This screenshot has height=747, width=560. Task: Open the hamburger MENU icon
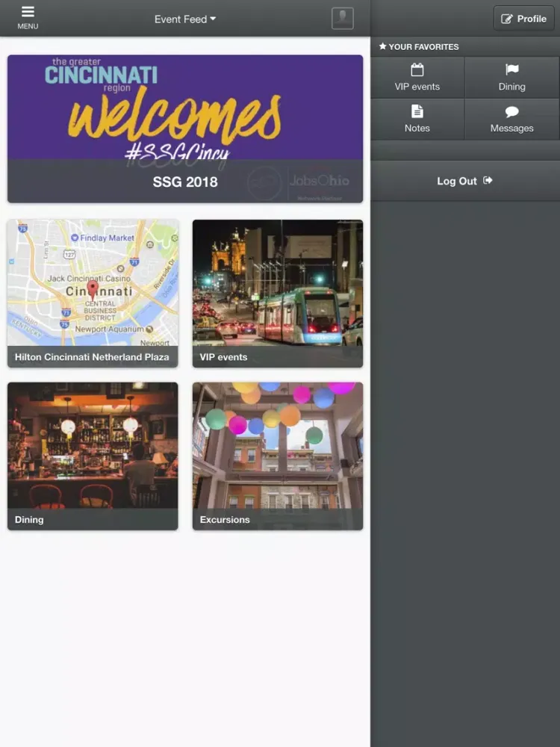click(x=28, y=18)
